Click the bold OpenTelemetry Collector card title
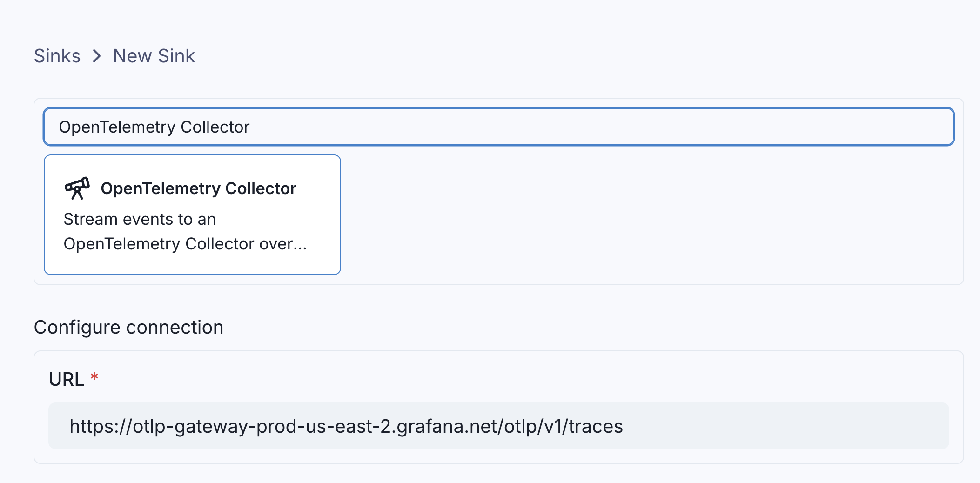This screenshot has height=483, width=980. [198, 188]
